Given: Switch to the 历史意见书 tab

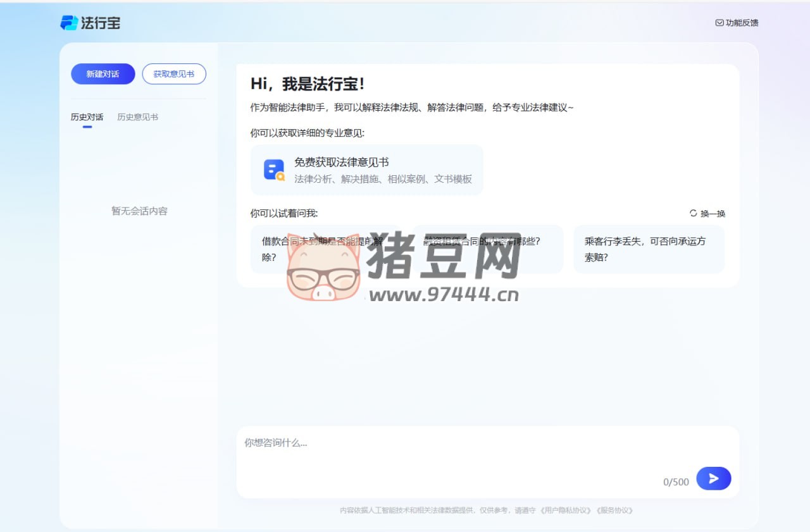Looking at the screenshot, I should click(137, 116).
